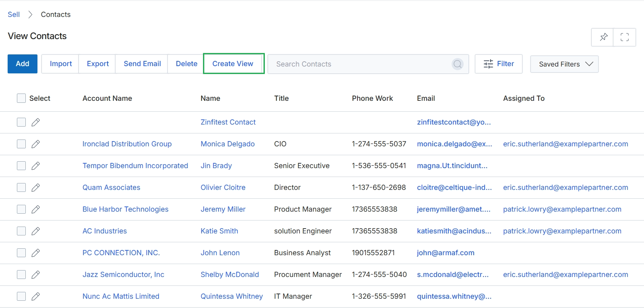The height and width of the screenshot is (308, 644).
Task: Go to Sell breadcrumb link
Action: click(14, 15)
